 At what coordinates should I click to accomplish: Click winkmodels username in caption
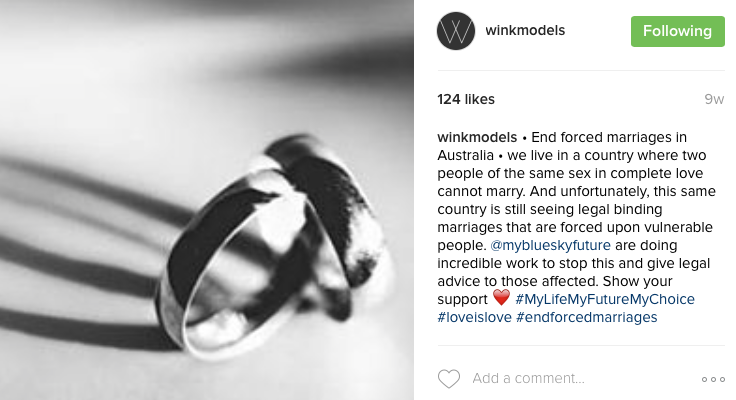click(477, 137)
